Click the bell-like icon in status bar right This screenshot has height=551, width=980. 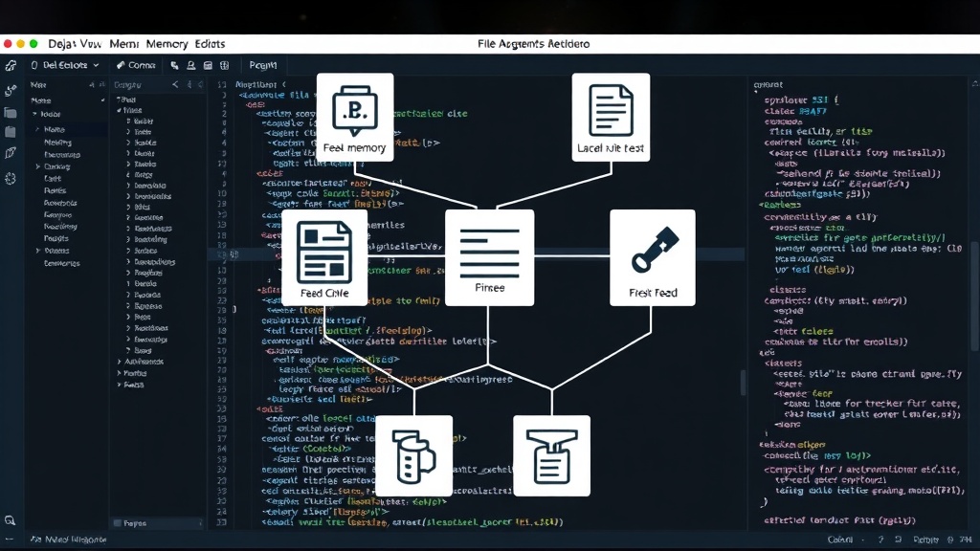pos(898,540)
